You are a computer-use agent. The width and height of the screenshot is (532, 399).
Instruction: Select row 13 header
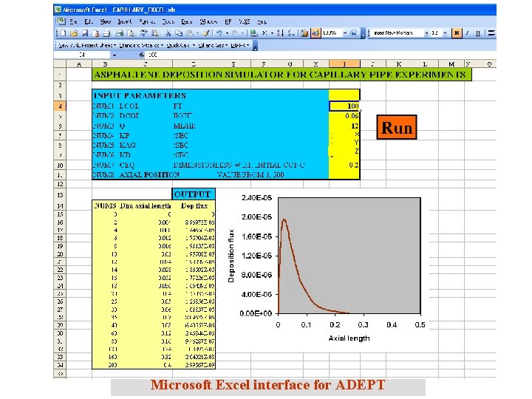[60, 195]
